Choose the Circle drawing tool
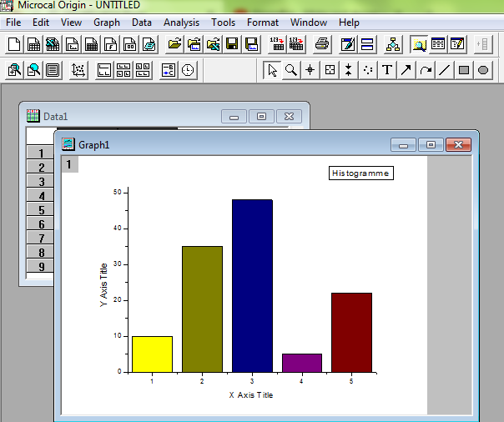 click(x=483, y=70)
